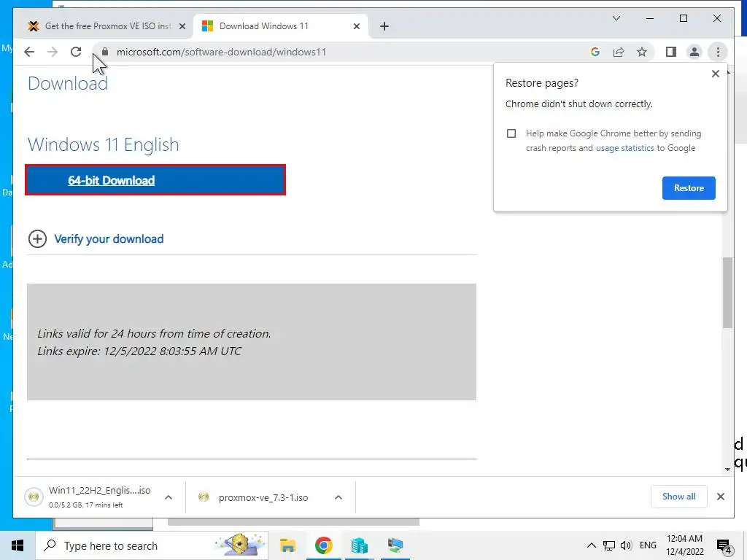Screen dimensions: 747x560
Task: Open the Windows Start menu
Action: point(18,545)
